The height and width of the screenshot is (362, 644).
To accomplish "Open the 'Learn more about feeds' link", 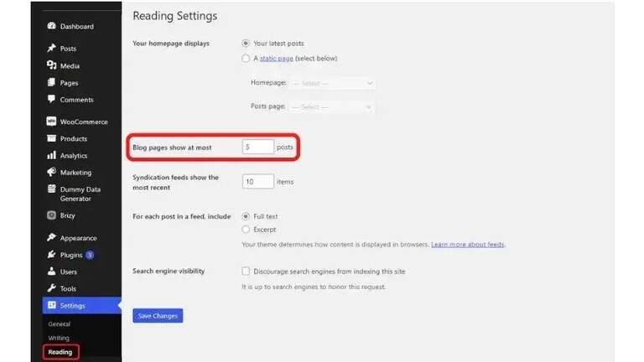I will tap(467, 244).
